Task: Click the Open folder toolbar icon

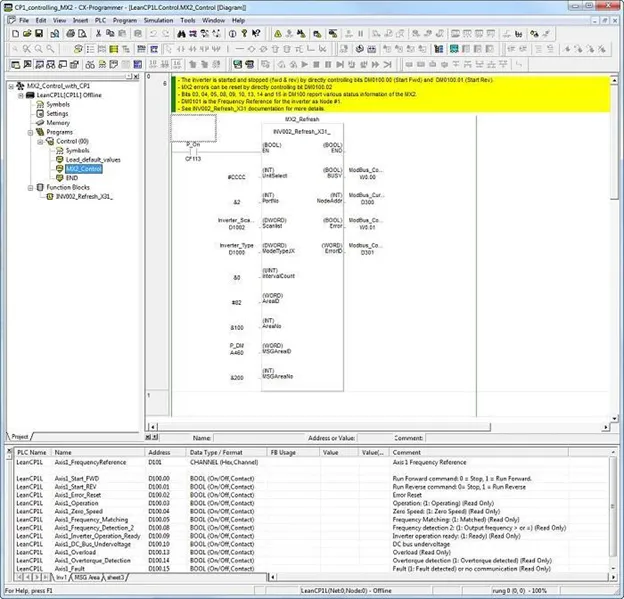Action: [x=29, y=33]
